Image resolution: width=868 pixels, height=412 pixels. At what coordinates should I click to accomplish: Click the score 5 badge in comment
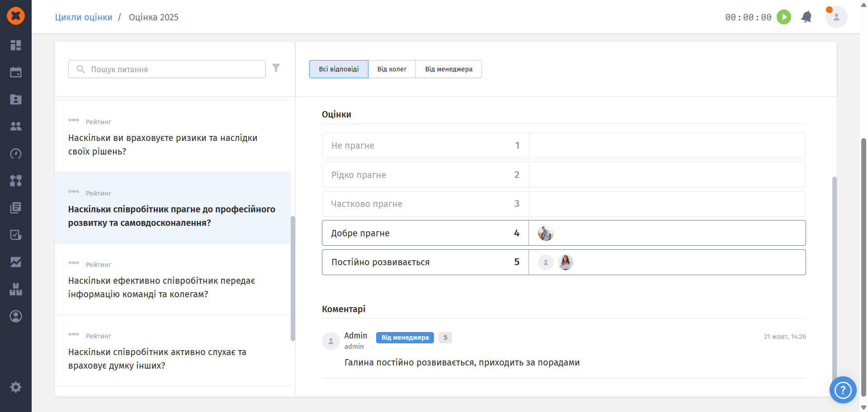click(445, 337)
